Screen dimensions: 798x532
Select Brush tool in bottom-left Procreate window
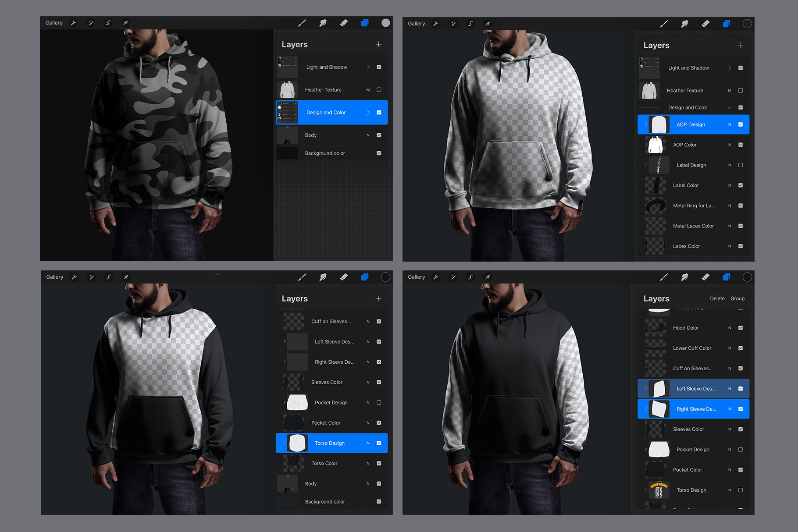point(302,277)
